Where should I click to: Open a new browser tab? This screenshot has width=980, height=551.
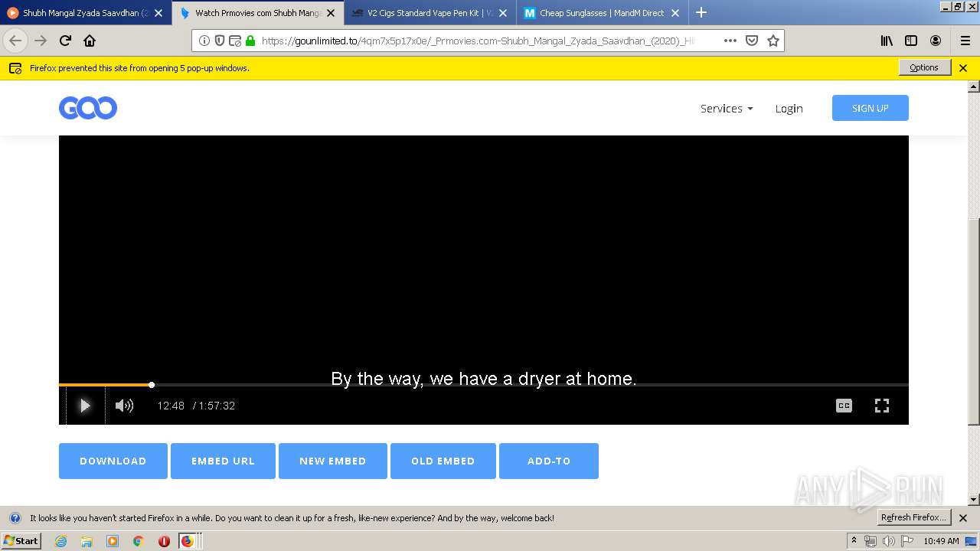pos(701,12)
